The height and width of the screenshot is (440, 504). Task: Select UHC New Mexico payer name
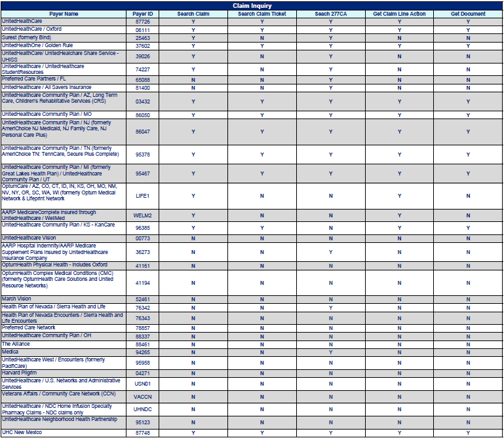coord(22,432)
